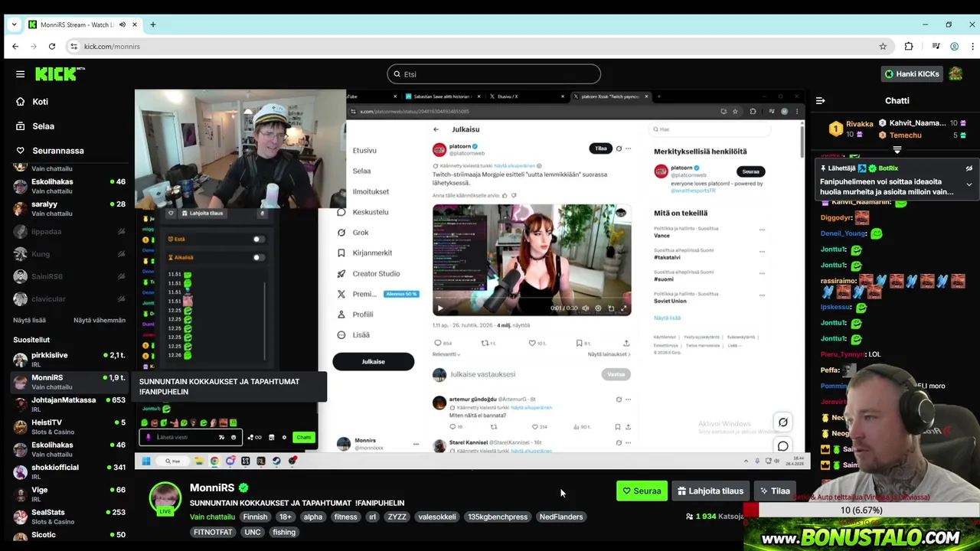Click the Julkaise button in streamed X page

373,361
